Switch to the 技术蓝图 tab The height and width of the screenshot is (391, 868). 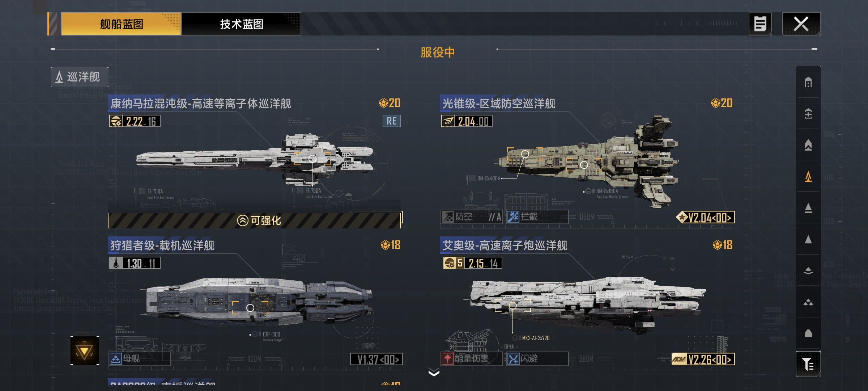tap(241, 24)
